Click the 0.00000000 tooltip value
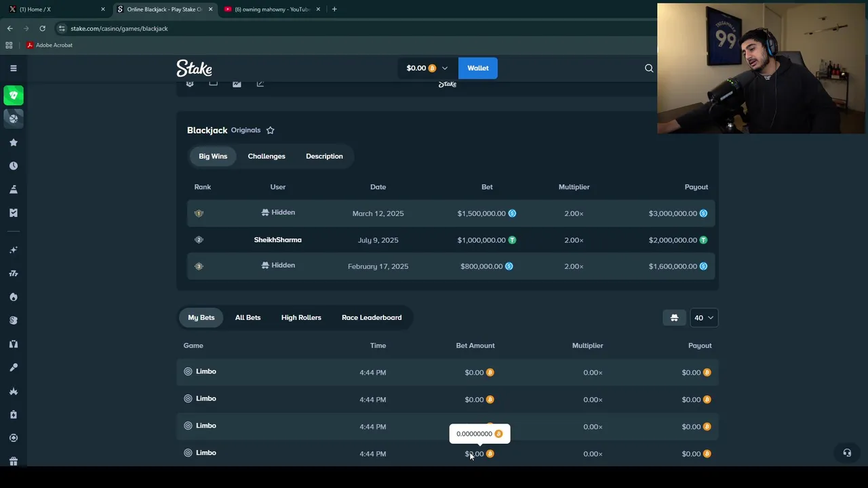The width and height of the screenshot is (868, 488). pos(474,434)
